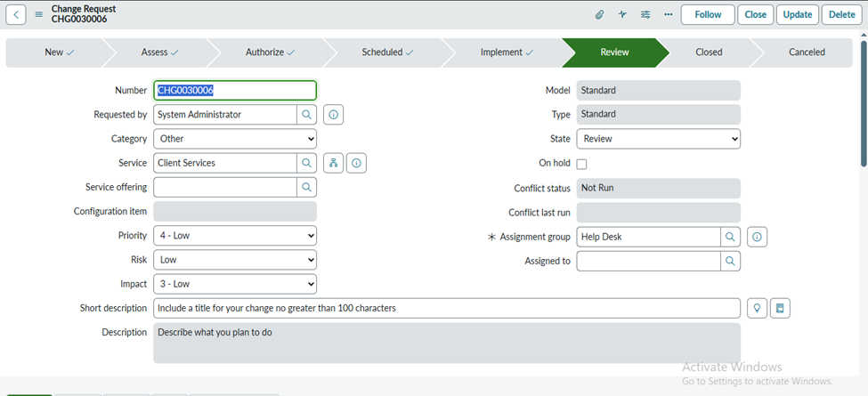Click the Follow button
Image resolution: width=868 pixels, height=396 pixels.
pos(708,15)
